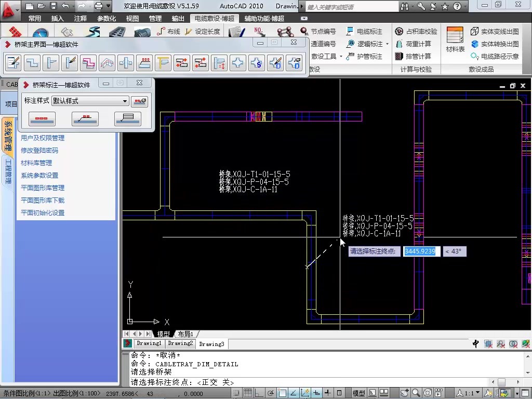Open the help dropdown arrow in title bar
This screenshot has width=532, height=399.
pos(465,6)
